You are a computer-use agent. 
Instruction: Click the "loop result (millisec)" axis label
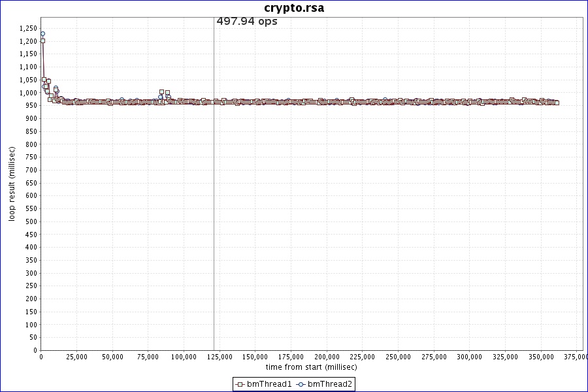(x=12, y=183)
